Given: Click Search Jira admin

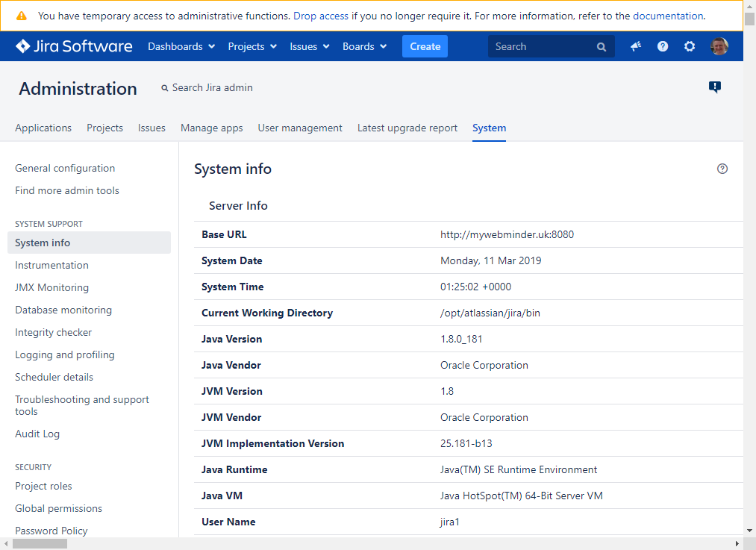Looking at the screenshot, I should 207,88.
